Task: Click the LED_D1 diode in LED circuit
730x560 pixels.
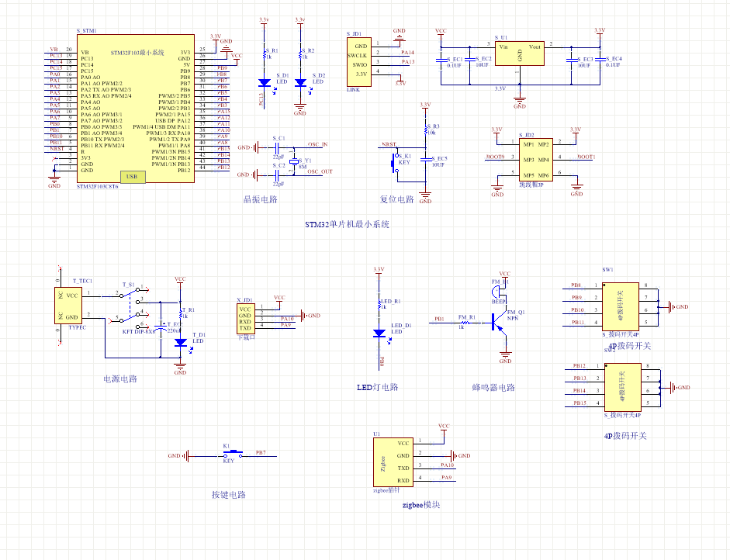Action: coord(379,333)
